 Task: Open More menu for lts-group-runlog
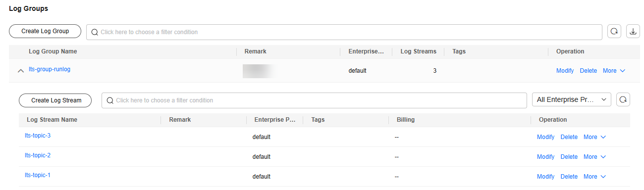(614, 71)
